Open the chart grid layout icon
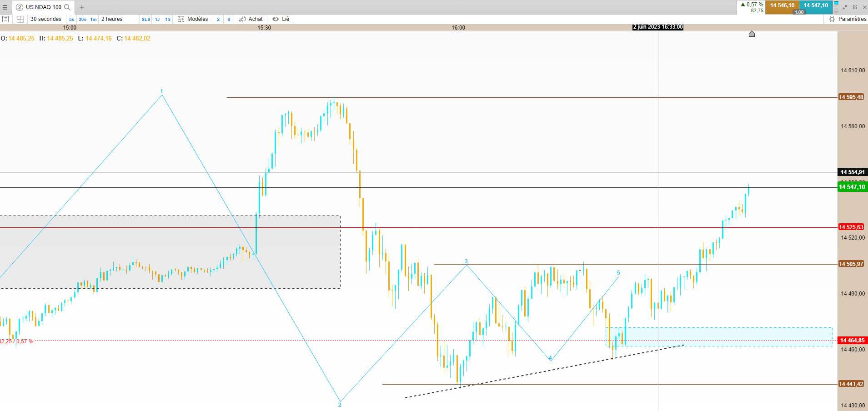Viewport: 868px width, 411px height. pos(20,19)
